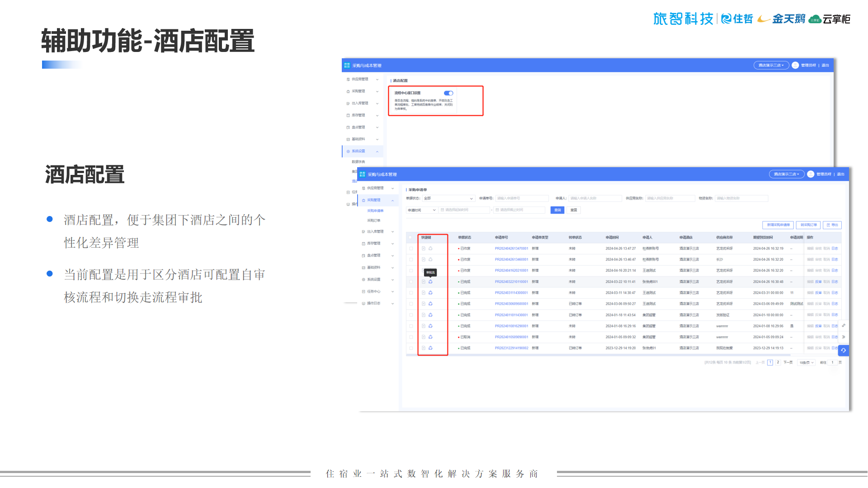Click the blue 查询 search button
868x488 pixels.
point(557,210)
